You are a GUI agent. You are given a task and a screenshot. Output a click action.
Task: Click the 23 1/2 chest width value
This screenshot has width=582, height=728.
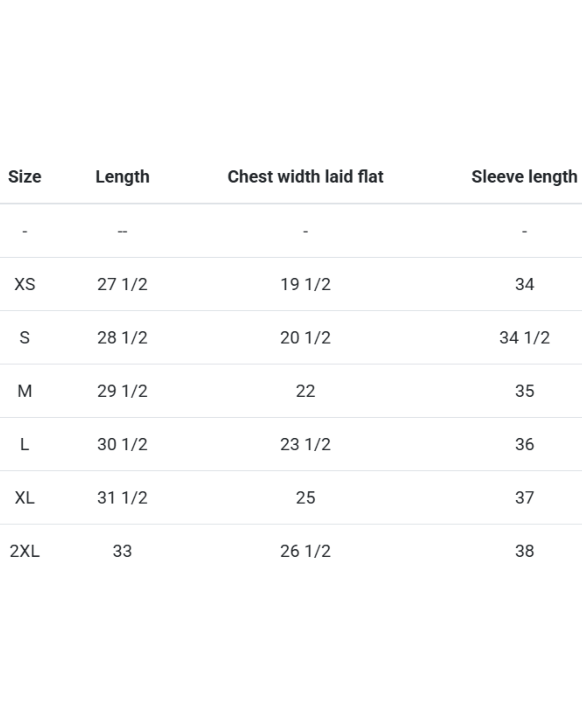[305, 444]
